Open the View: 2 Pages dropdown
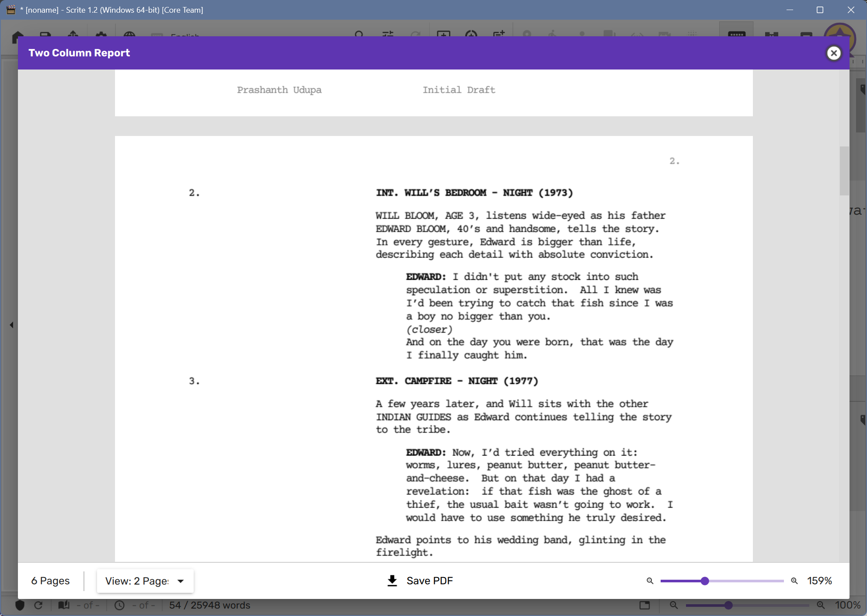The height and width of the screenshot is (616, 867). point(145,581)
